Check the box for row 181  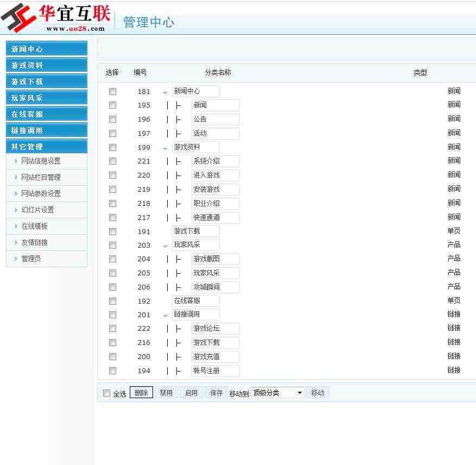(x=113, y=91)
